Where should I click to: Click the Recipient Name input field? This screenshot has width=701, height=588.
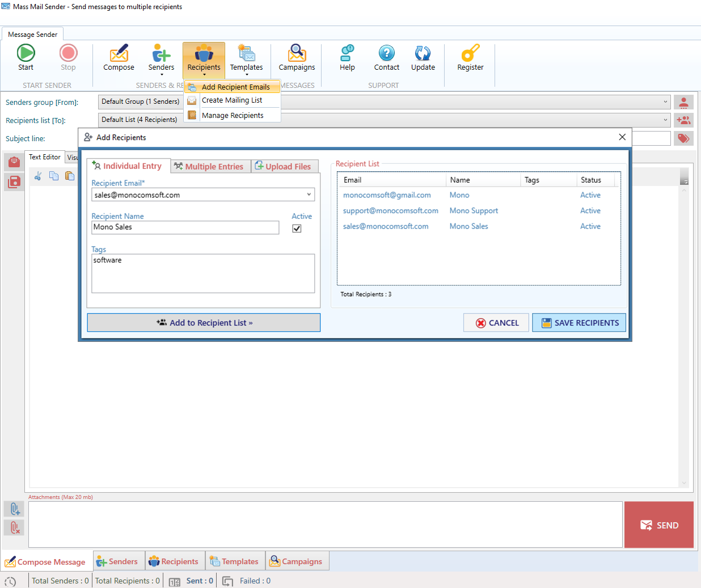pos(185,227)
